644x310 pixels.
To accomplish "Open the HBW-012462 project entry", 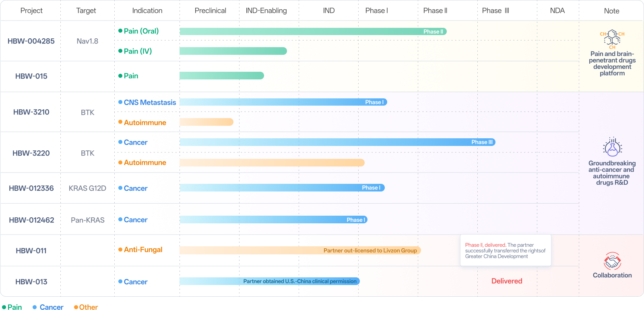I will coord(31,220).
